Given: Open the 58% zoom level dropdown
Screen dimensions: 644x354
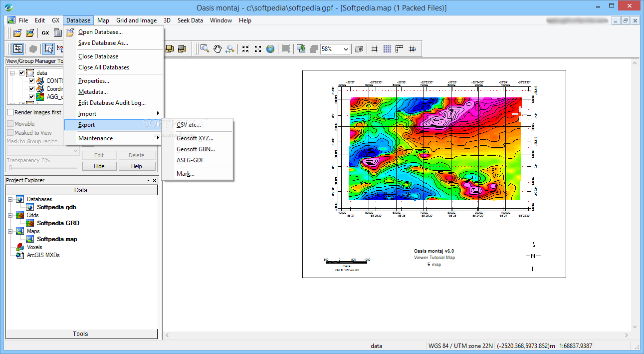Looking at the screenshot, I should coord(346,49).
